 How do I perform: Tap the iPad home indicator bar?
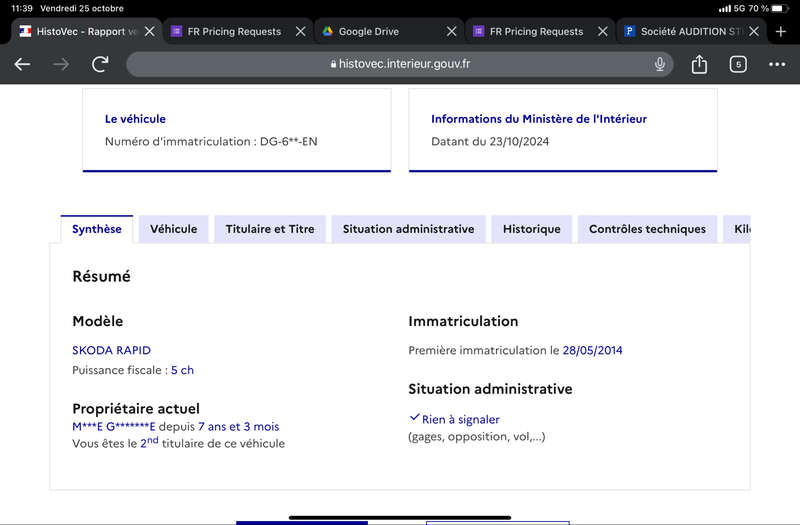click(x=399, y=517)
